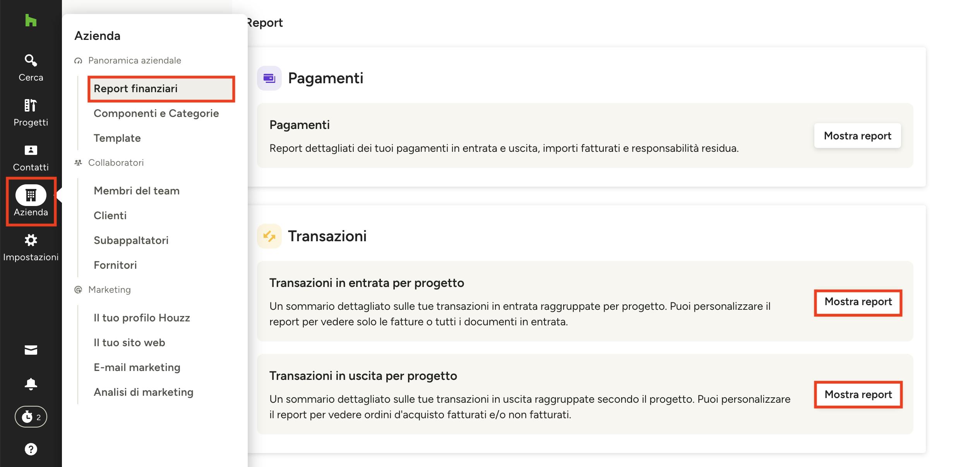
Task: Go to Subappaltatori list
Action: pyautogui.click(x=131, y=240)
